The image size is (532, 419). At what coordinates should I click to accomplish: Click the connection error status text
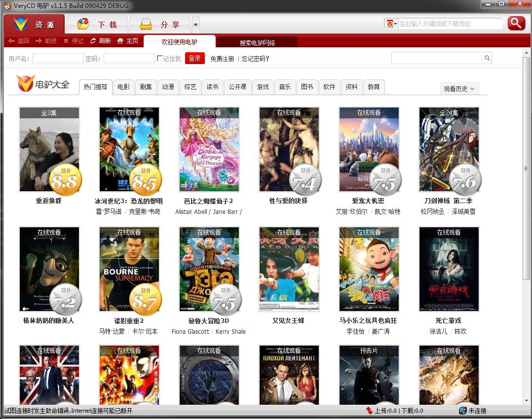68,411
